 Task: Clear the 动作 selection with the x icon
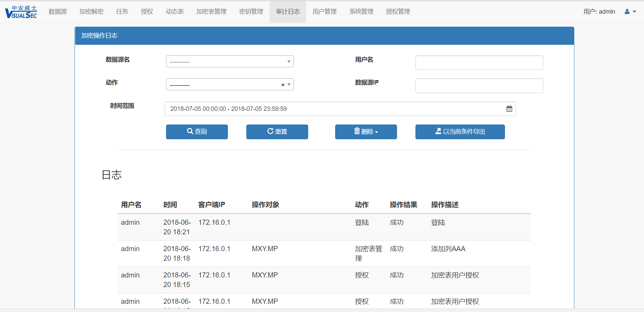pos(283,85)
